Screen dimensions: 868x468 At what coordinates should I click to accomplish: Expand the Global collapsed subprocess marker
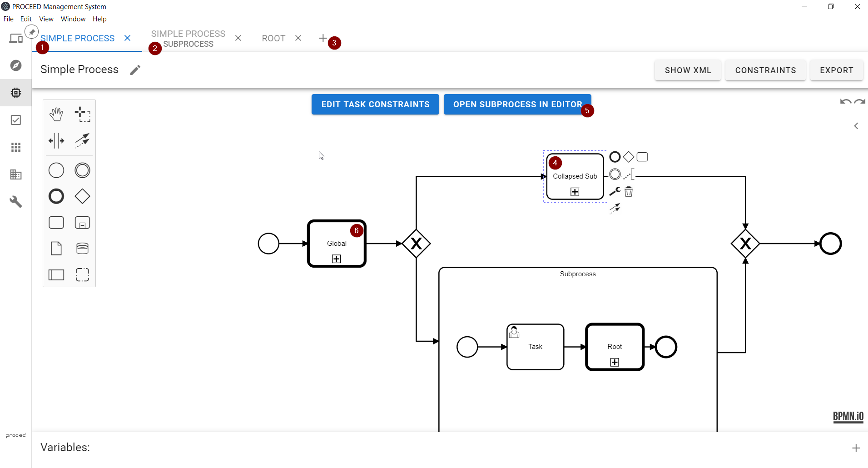337,259
